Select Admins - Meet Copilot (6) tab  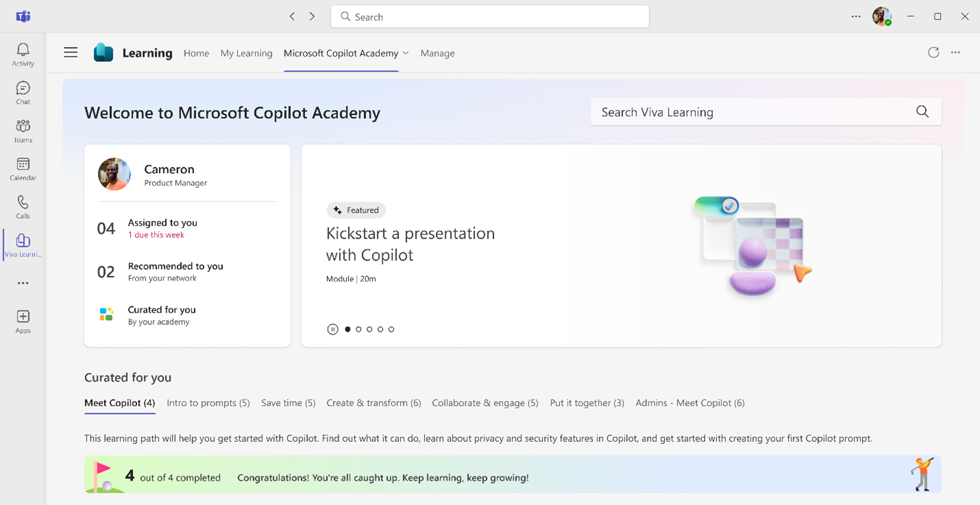tap(690, 403)
